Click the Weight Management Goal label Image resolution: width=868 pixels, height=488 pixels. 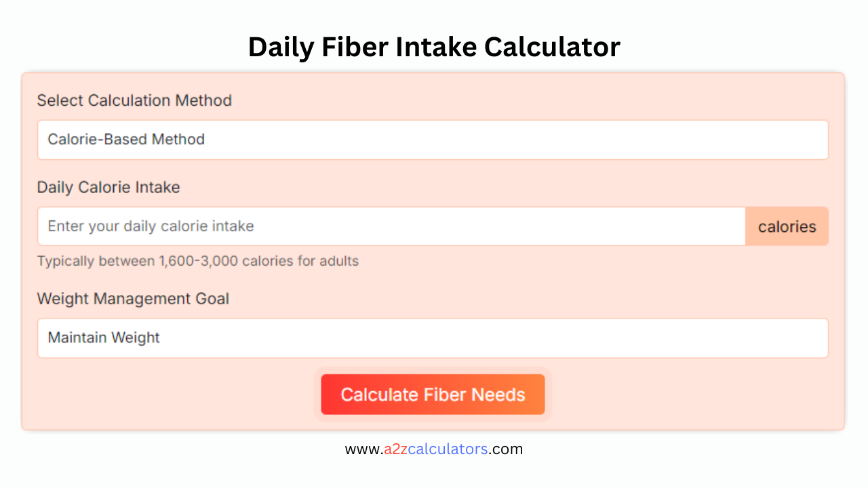coord(133,298)
